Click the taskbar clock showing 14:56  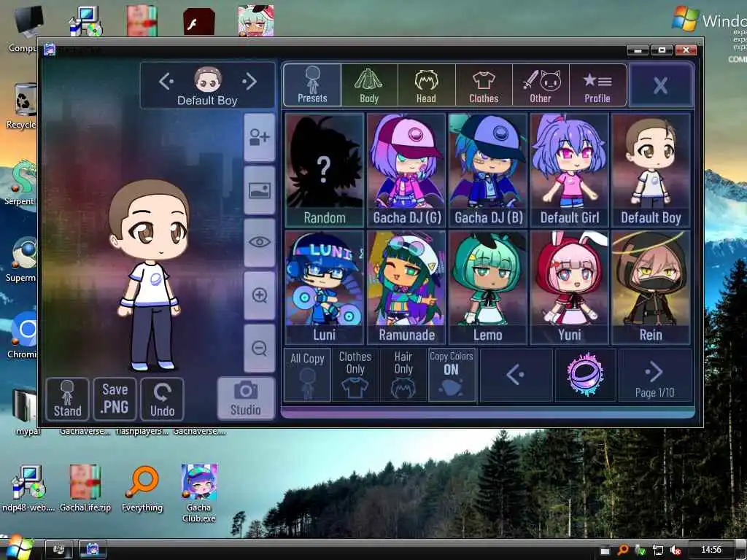pyautogui.click(x=711, y=550)
